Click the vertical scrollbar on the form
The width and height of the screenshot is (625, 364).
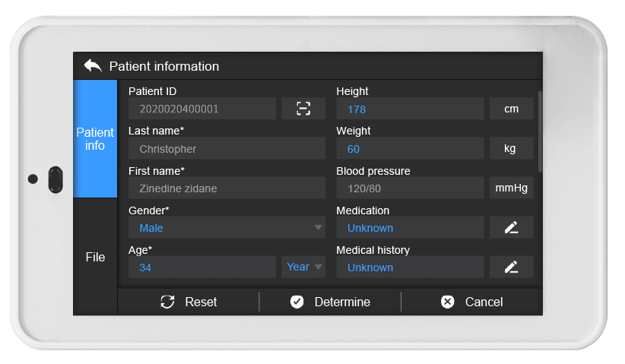540,131
